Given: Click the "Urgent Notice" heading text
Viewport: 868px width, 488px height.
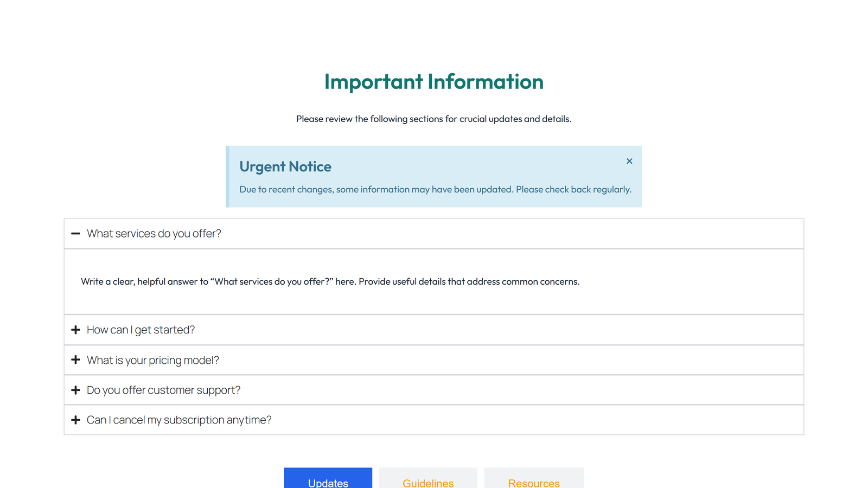Looking at the screenshot, I should 285,166.
